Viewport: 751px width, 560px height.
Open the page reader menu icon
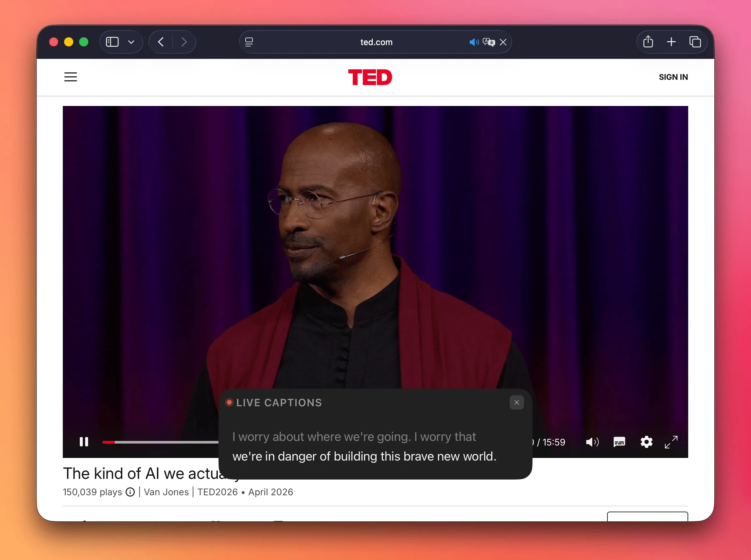(x=249, y=42)
